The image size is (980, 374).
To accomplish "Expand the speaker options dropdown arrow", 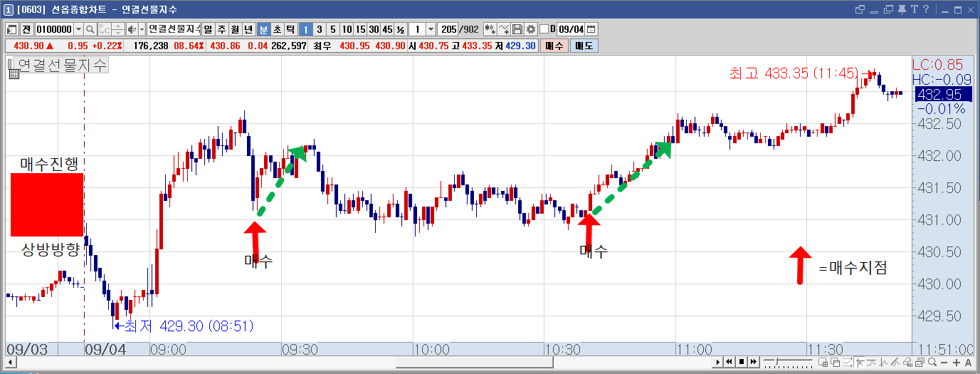I will pyautogui.click(x=141, y=29).
